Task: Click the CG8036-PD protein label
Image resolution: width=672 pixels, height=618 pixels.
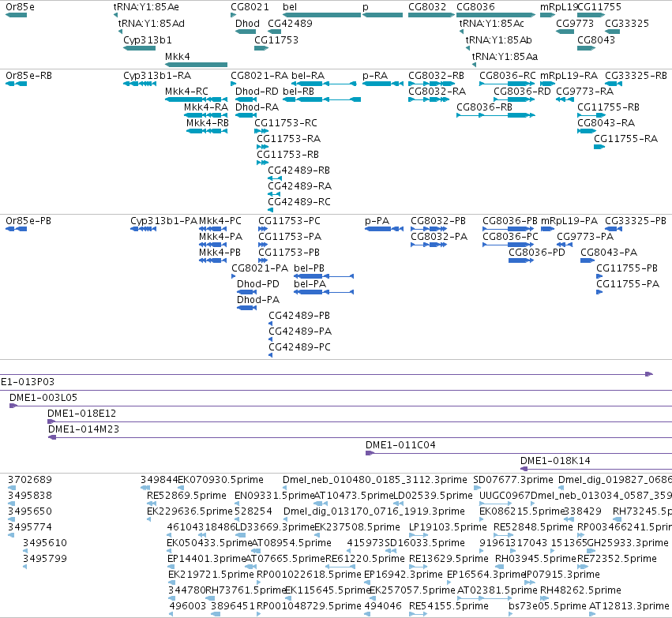Action: (536, 253)
